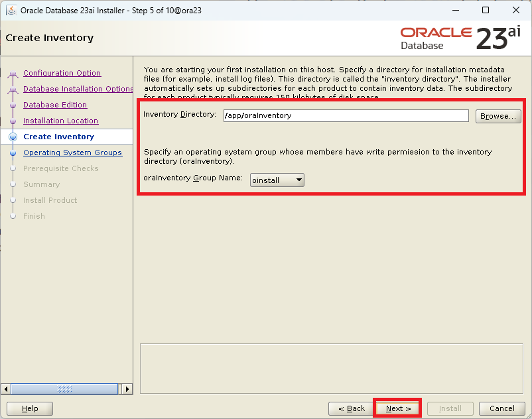Click the oraInventory Group Name label
Viewport: 532px width, 419px height.
coord(193,178)
